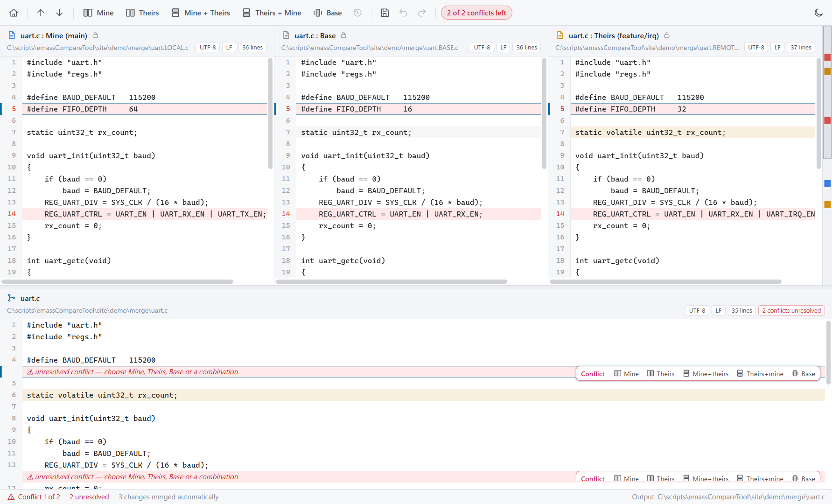Select 'static volatile uint32_t rx_count' output line
Screen dimensions: 832x504
(x=423, y=395)
